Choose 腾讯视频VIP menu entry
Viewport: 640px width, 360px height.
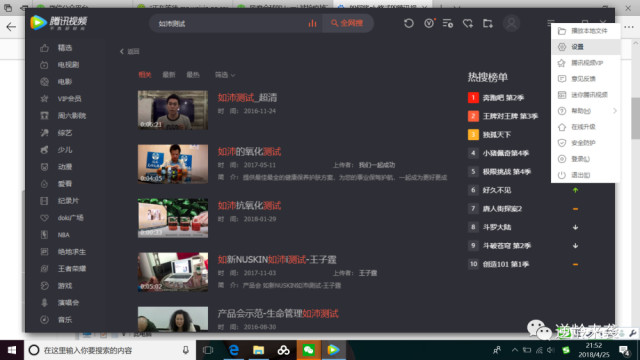click(x=586, y=63)
